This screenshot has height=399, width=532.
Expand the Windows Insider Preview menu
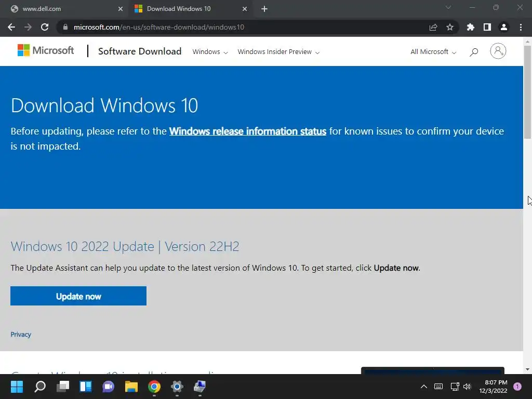[278, 51]
